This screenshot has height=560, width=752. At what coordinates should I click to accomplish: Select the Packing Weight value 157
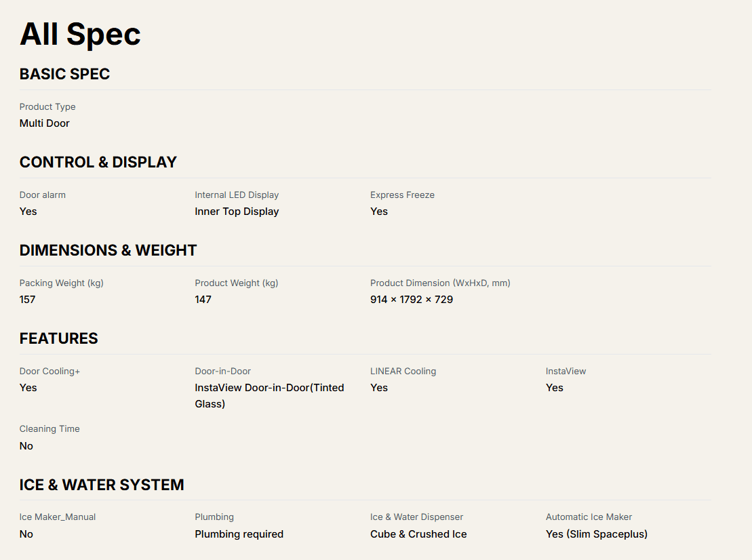point(28,300)
